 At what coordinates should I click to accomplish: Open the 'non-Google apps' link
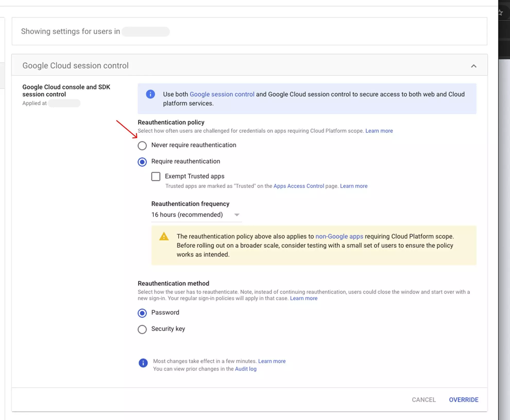[339, 236]
